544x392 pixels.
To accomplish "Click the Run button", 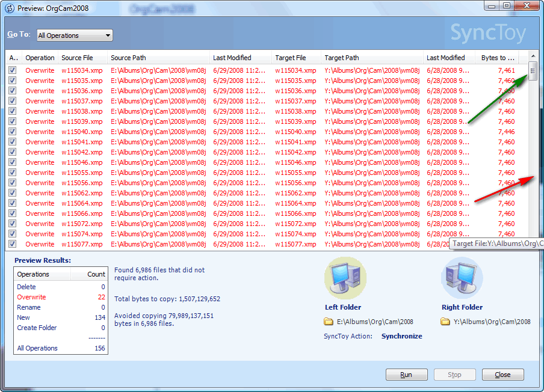I will coord(406,375).
